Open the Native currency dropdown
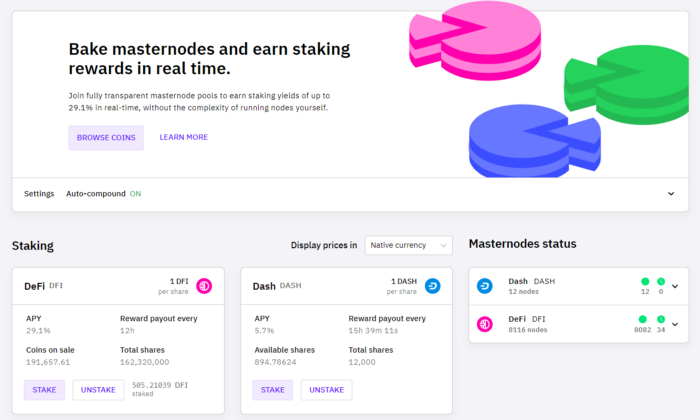700x420 pixels. pyautogui.click(x=408, y=245)
